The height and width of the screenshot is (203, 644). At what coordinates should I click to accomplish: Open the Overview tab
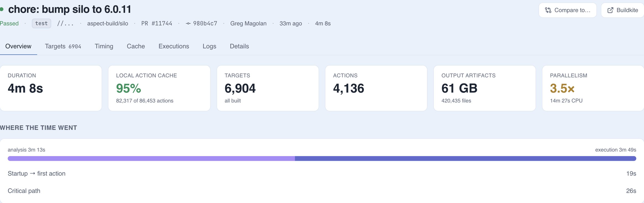coord(18,46)
